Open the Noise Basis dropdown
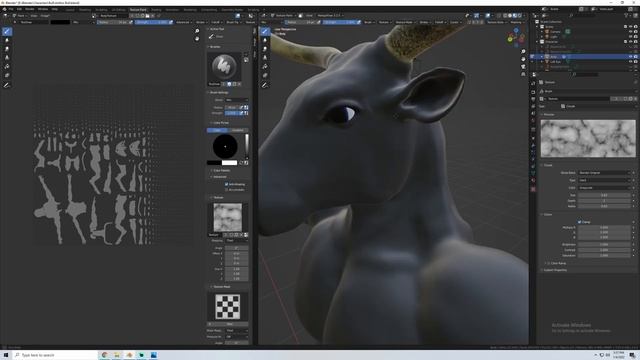The height and width of the screenshot is (360, 640). click(604, 173)
